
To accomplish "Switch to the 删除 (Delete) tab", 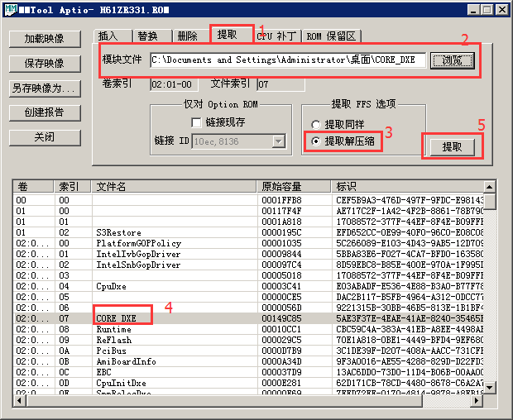I will 191,36.
